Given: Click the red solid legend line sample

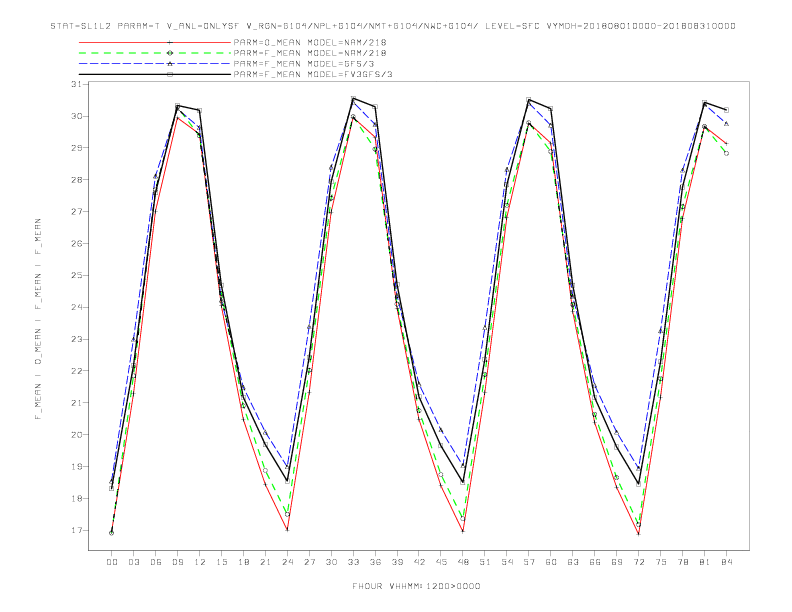Looking at the screenshot, I should 155,42.
